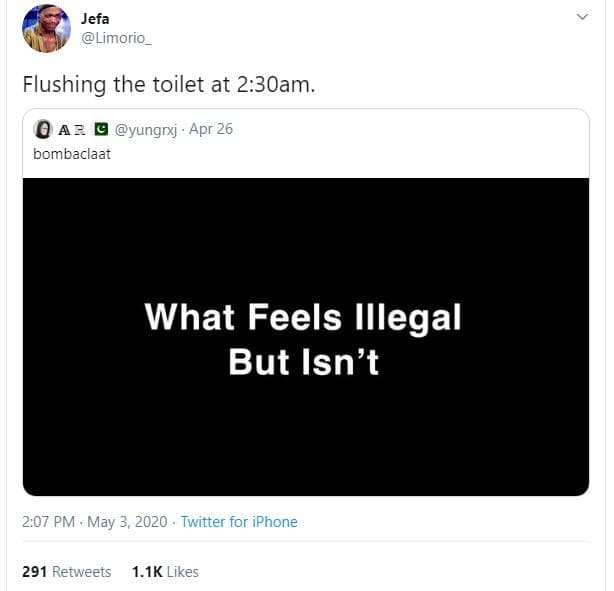Image resolution: width=614 pixels, height=591 pixels.
Task: Click Jefa's profile avatar picture
Action: pyautogui.click(x=46, y=28)
